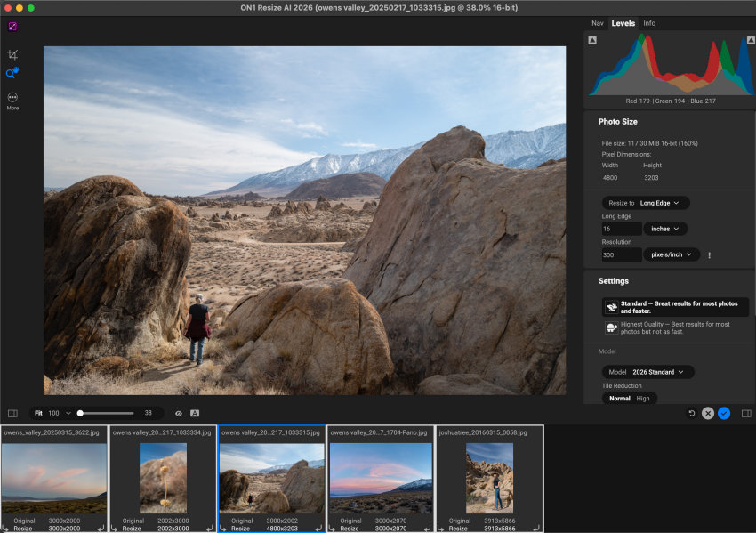Click the Settings section header

click(614, 280)
